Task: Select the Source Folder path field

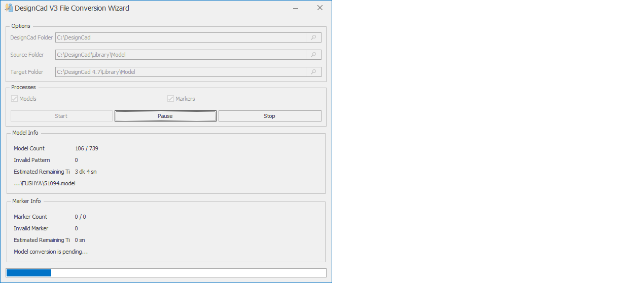Action: click(181, 55)
